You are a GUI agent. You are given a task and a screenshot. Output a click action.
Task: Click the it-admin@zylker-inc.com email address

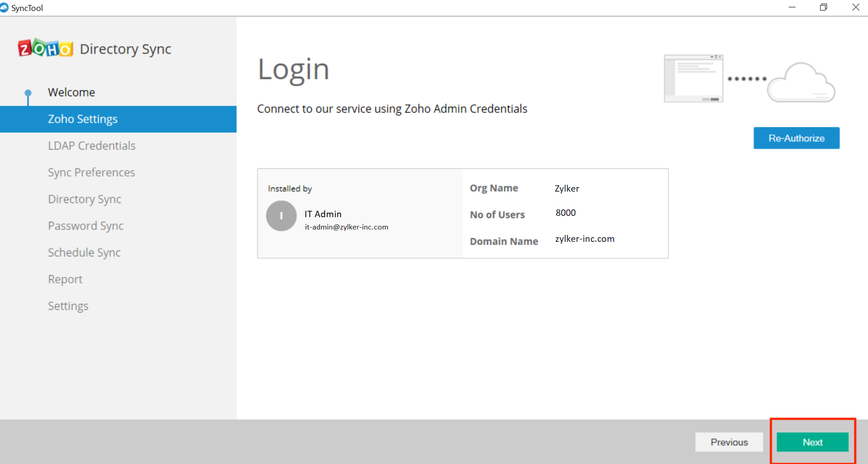tap(346, 227)
